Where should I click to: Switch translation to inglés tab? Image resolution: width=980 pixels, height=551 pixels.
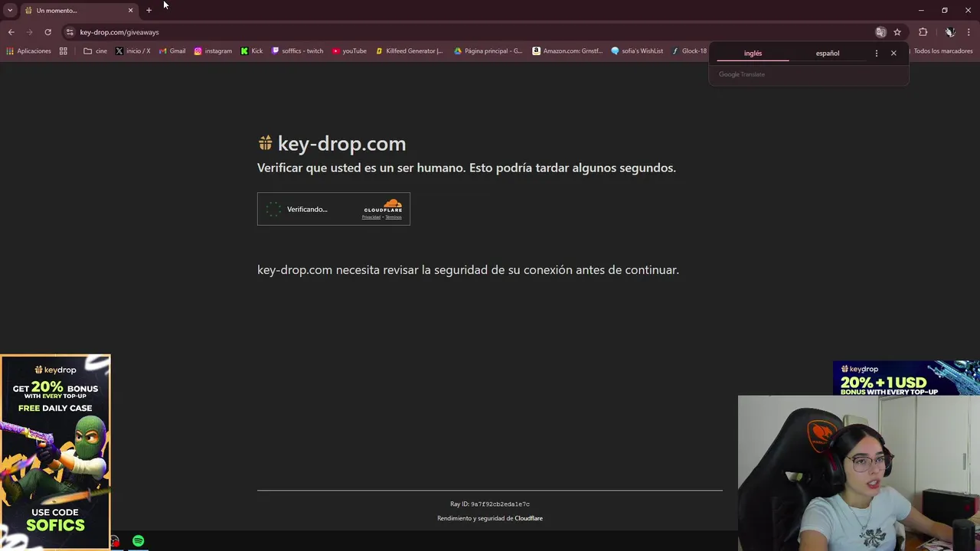tap(753, 54)
